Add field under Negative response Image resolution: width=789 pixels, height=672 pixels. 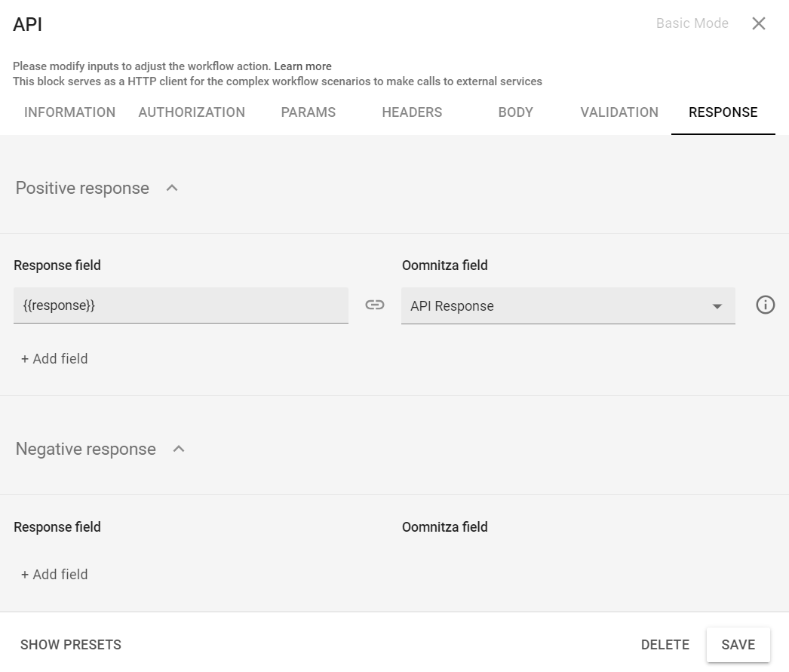pos(54,575)
